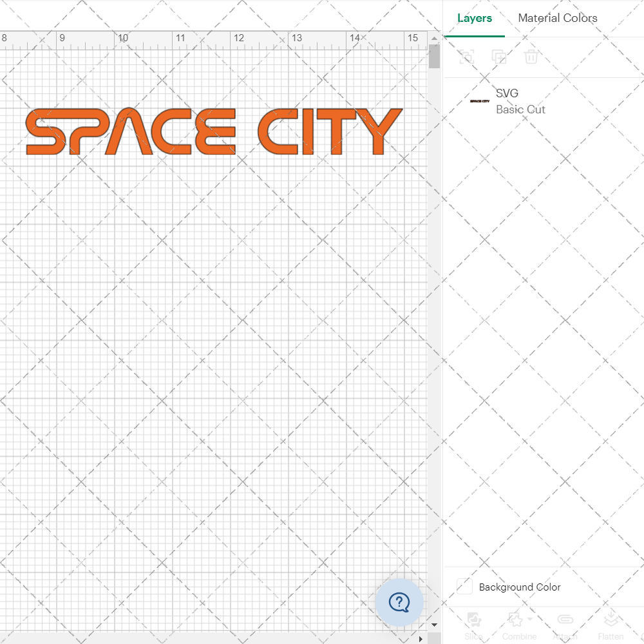Click the Slice tool icon

click(x=473, y=620)
